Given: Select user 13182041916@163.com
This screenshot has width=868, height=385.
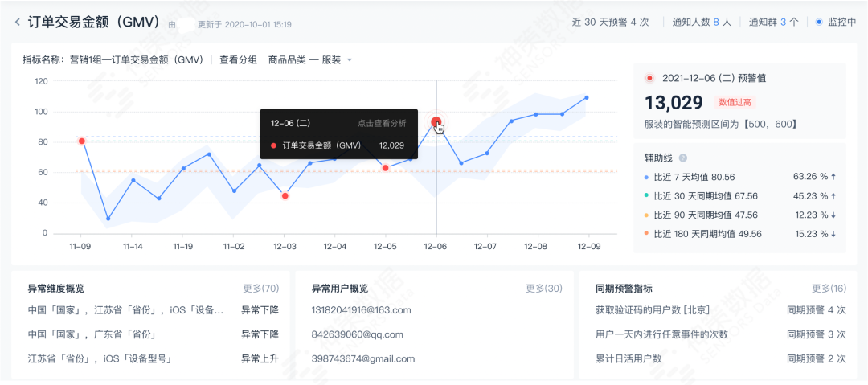Looking at the screenshot, I should 362,310.
